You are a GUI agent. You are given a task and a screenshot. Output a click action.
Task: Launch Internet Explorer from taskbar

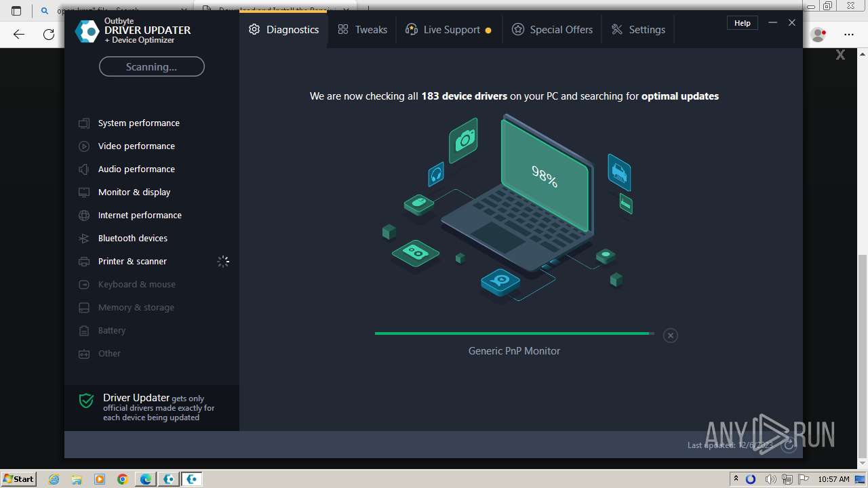point(54,479)
